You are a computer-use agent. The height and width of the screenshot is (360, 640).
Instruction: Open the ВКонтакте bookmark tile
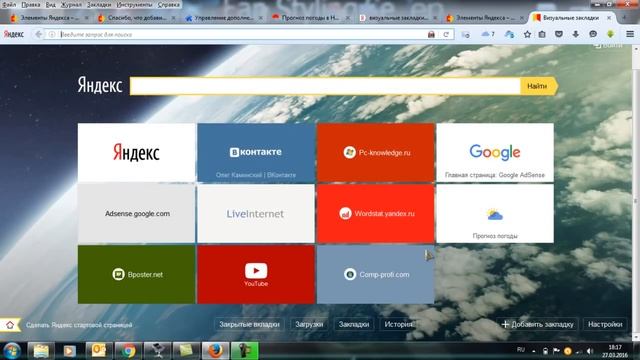(x=256, y=152)
